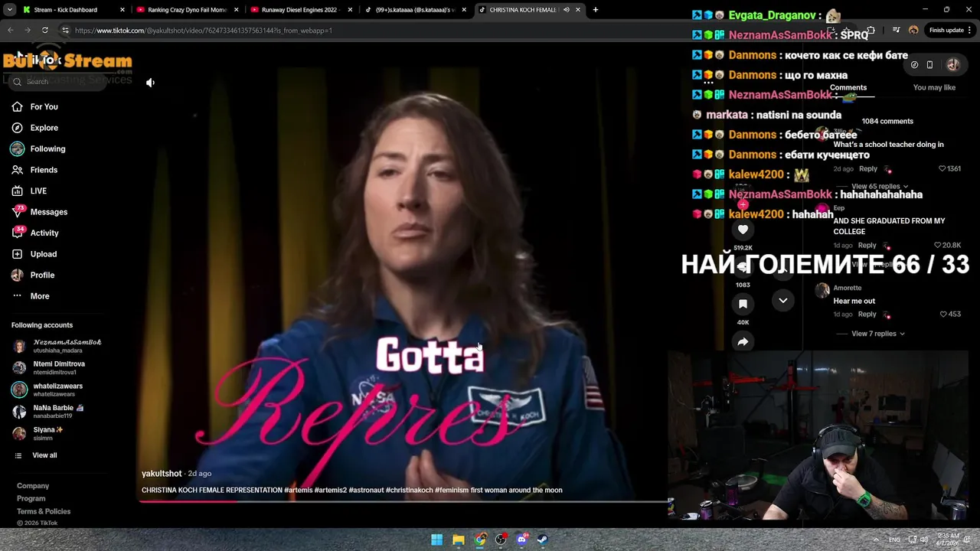
Task: Open Windows Start menu
Action: coord(436,540)
